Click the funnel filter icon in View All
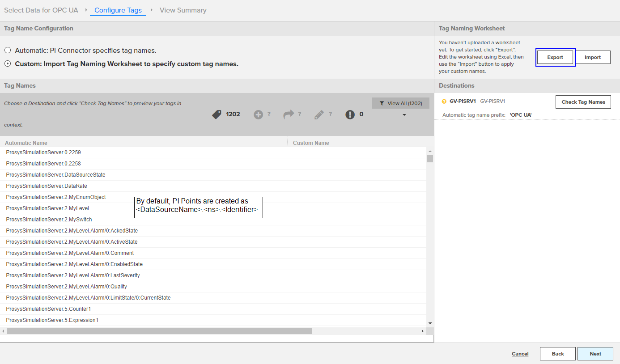The height and width of the screenshot is (364, 620). [382, 103]
